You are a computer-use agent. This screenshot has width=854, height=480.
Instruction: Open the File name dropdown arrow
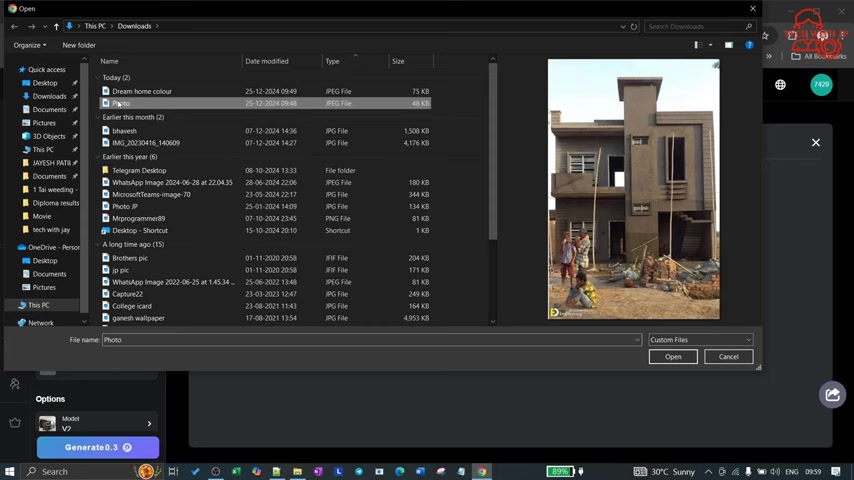point(637,340)
